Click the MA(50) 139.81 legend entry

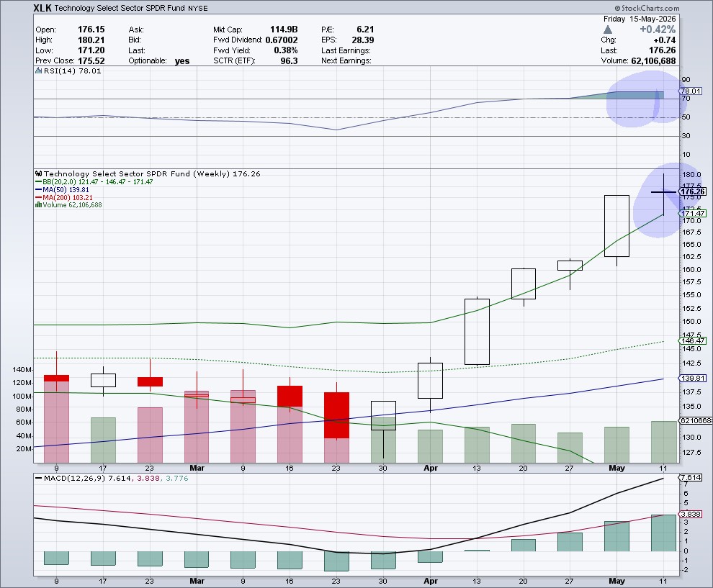tap(66, 190)
